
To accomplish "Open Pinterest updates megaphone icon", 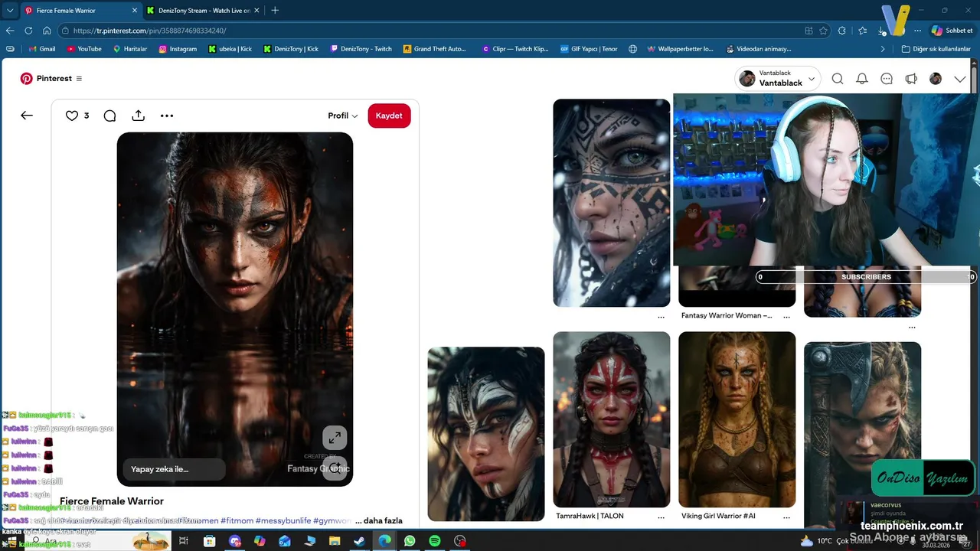I will 911,79.
